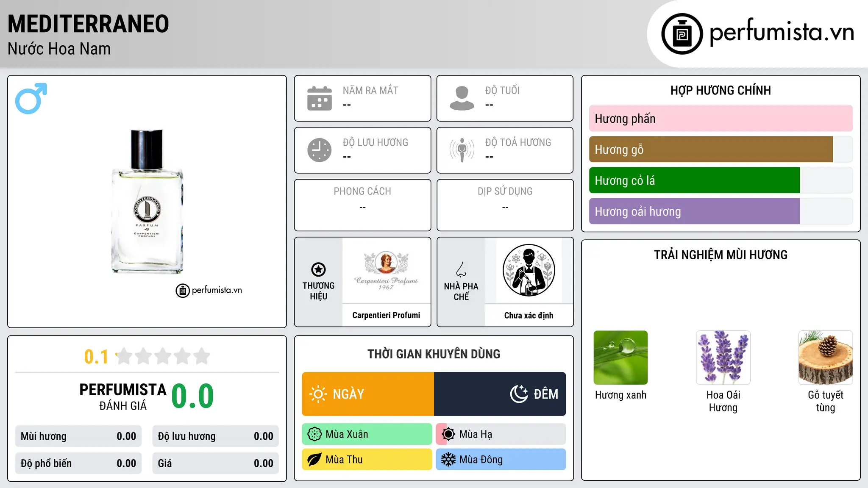Select the Hoa Oải Hương lavender image
Image resolution: width=868 pixels, height=488 pixels.
(723, 358)
